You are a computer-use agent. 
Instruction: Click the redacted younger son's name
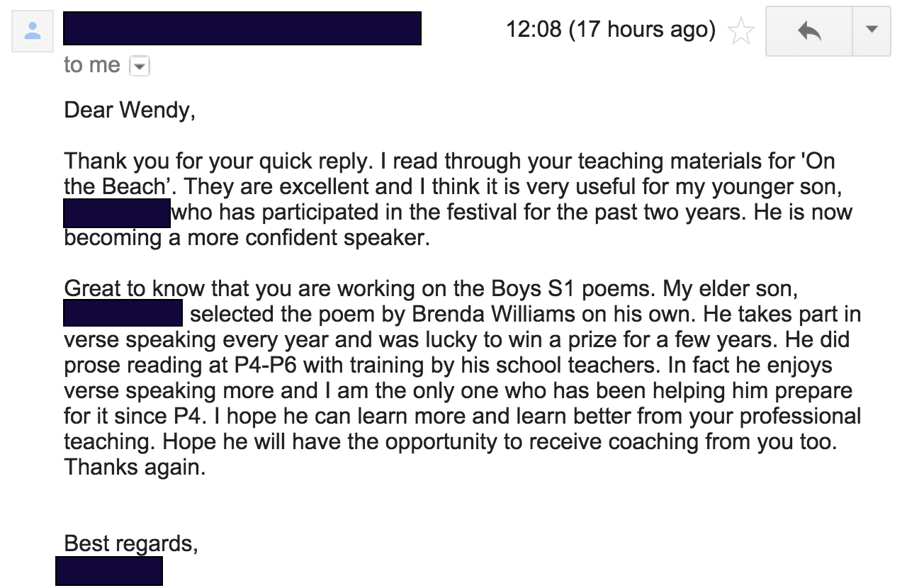click(x=117, y=213)
